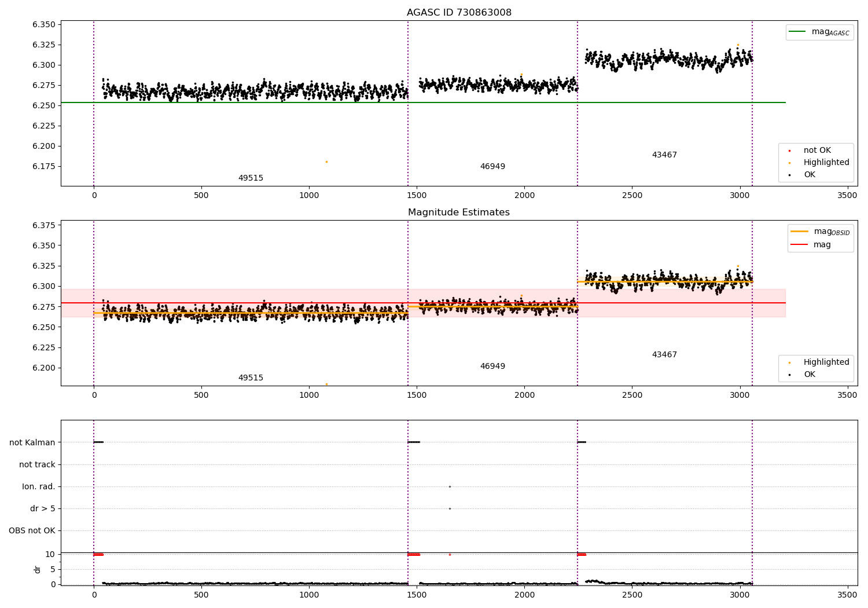The image size is (868, 608).
Task: Click the 'dr > 5' axis label
Action: point(43,509)
